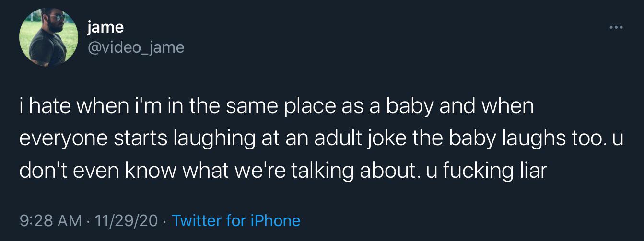Click the 9:28 AM timestamp

(x=50, y=220)
